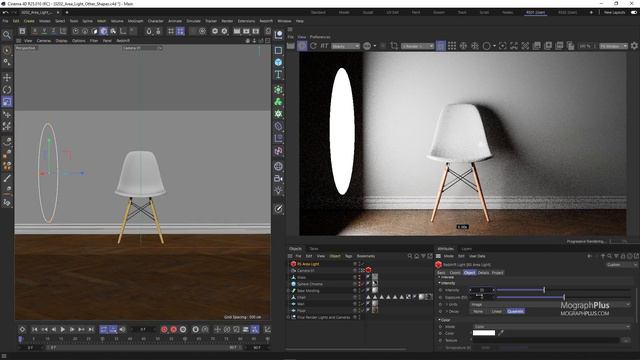Toggle X axis lock in top toolbar
Image resolution: width=640 pixels, height=360 pixels.
pyautogui.click(x=35, y=31)
